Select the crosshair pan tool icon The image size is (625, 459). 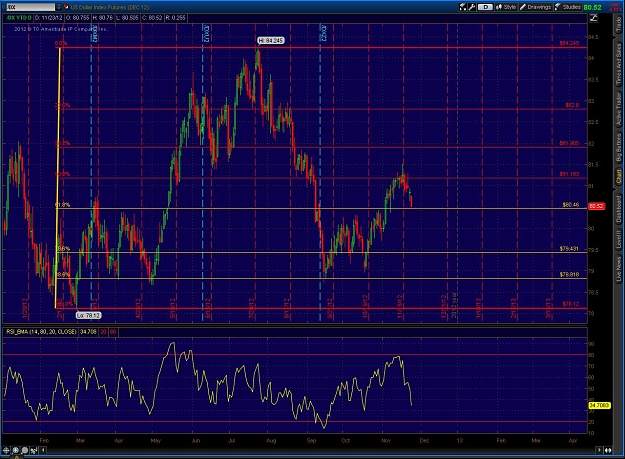[x=6, y=450]
